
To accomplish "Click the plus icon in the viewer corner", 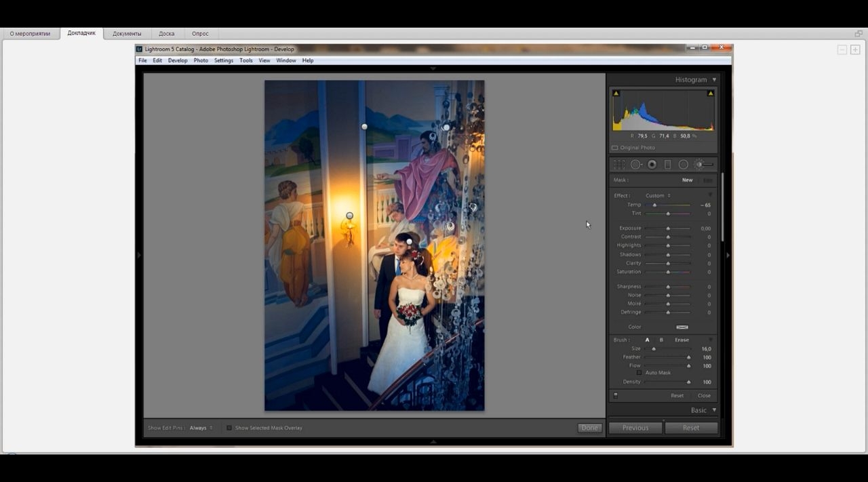I will [x=855, y=50].
